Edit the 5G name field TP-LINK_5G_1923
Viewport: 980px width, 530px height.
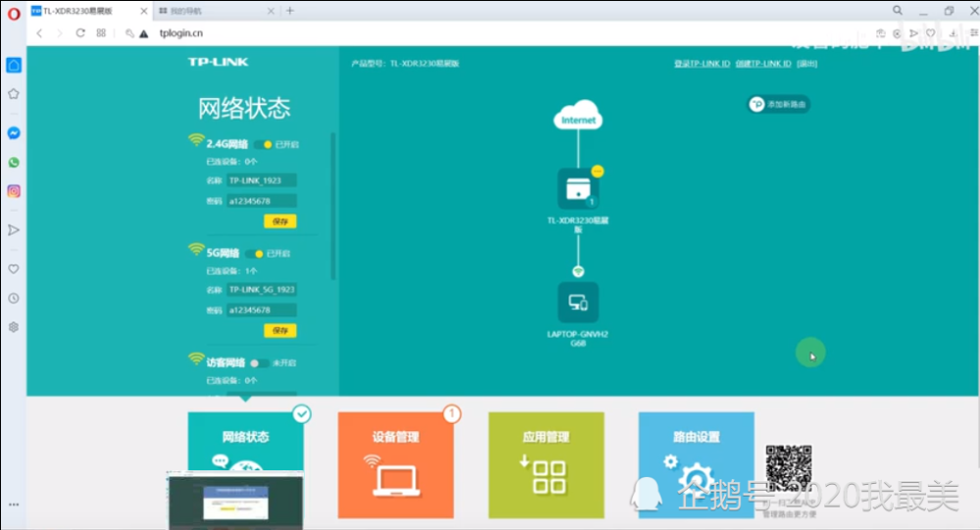click(x=262, y=289)
